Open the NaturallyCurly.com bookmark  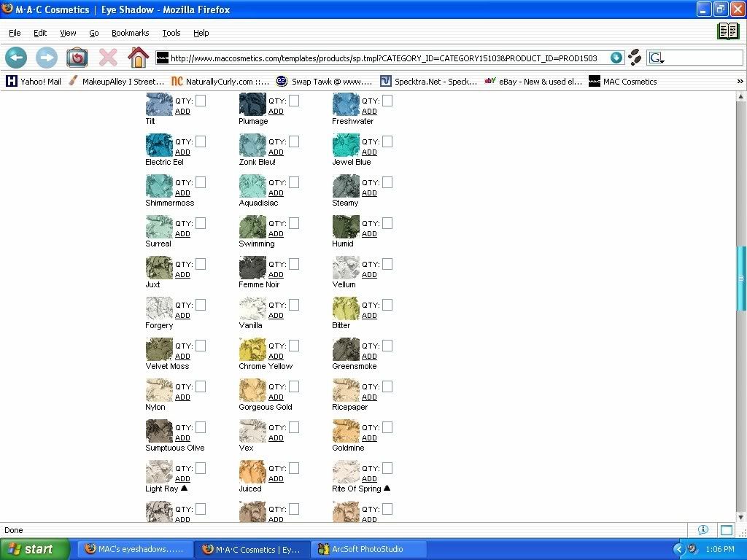[x=220, y=82]
